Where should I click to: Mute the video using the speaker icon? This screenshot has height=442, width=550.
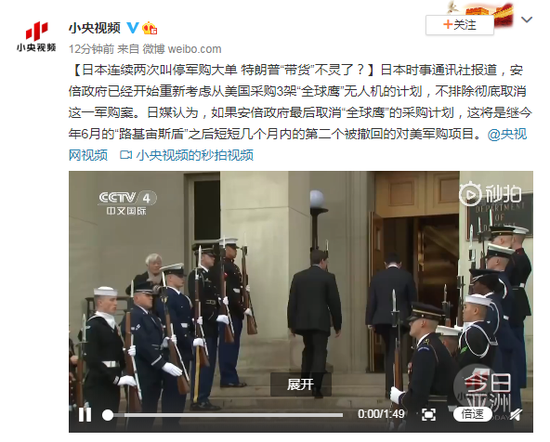pyautogui.click(x=515, y=415)
